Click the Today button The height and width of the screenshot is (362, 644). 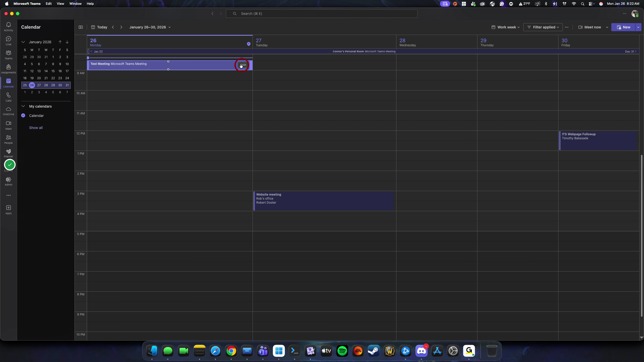[x=99, y=27]
